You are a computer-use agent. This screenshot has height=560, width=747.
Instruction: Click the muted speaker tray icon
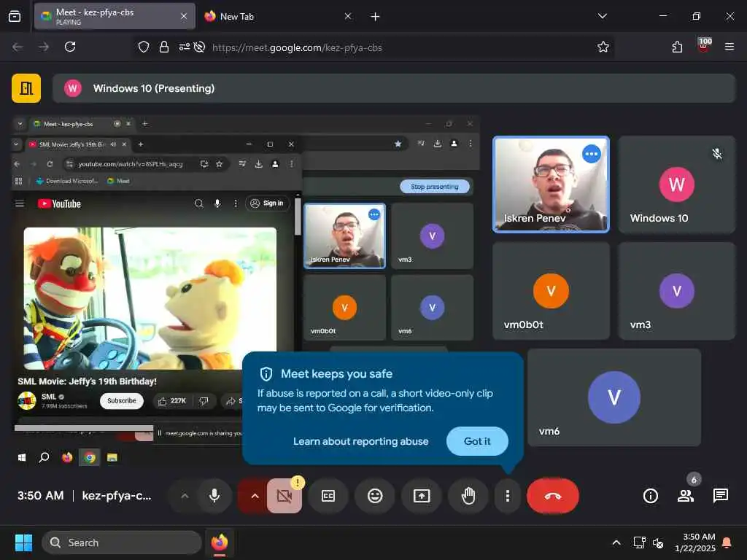(659, 542)
